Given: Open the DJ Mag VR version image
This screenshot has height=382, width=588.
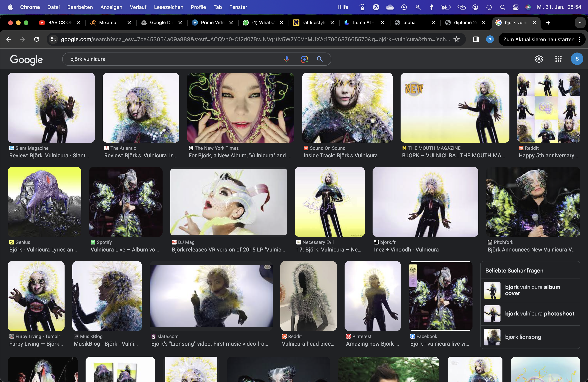Looking at the screenshot, I should coord(228,202).
